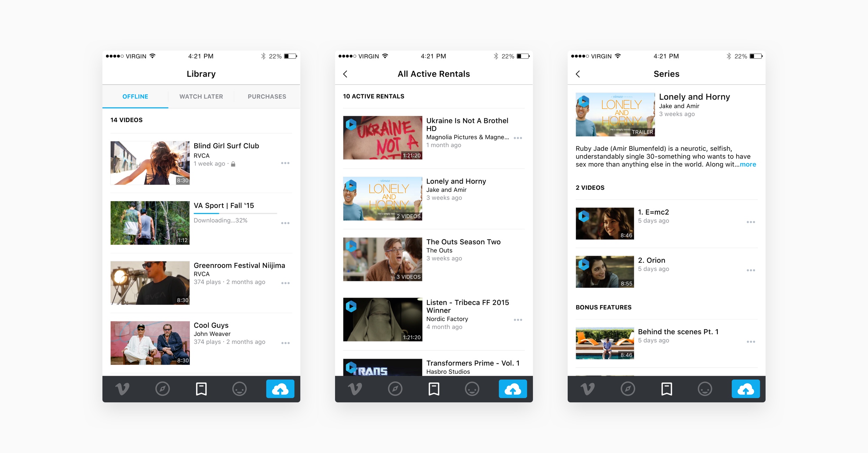Viewport: 868px width, 453px height.
Task: Tap Vimeo home icon in All Active Rentals screen
Action: tap(355, 389)
